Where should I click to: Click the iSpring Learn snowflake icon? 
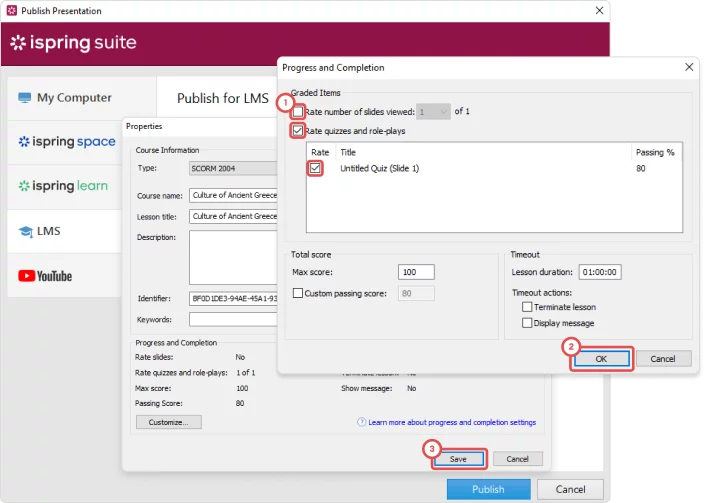tap(24, 185)
